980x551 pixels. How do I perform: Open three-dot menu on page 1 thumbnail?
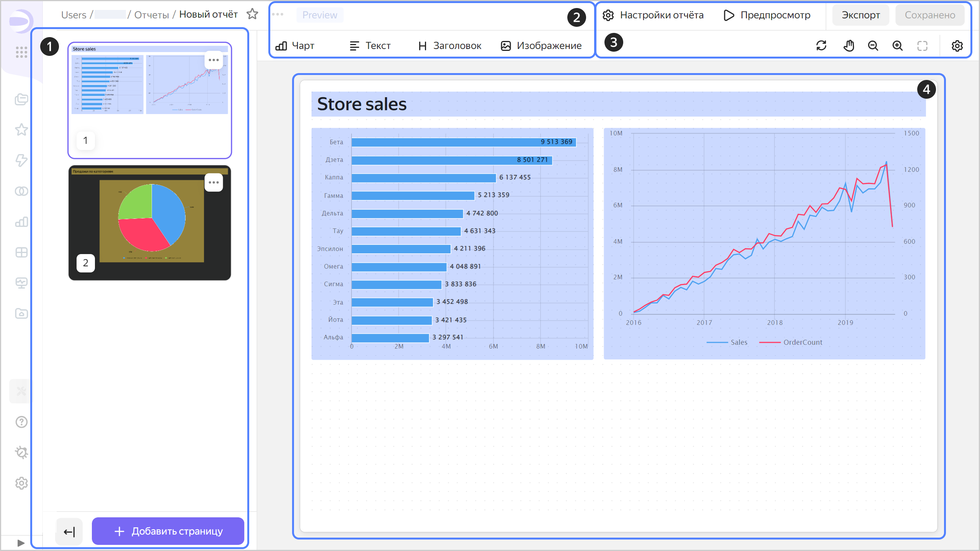point(214,60)
